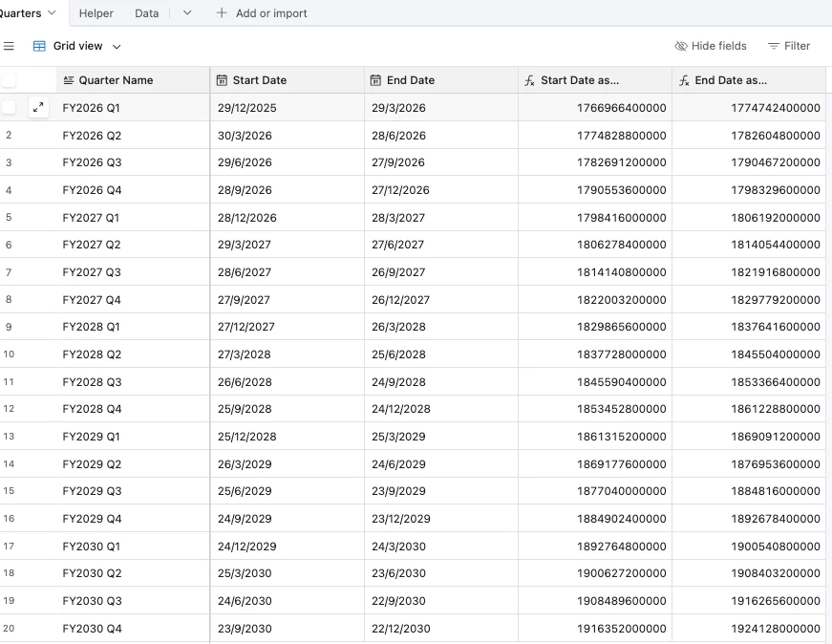Select the FY2026 Q4 cell
Screen dimensions: 832x644
tap(133, 190)
